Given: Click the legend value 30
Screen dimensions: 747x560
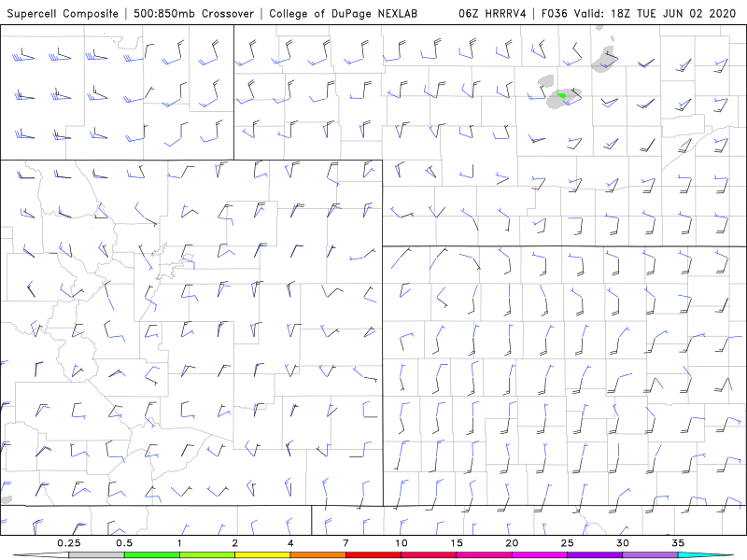Looking at the screenshot, I should tap(622, 543).
